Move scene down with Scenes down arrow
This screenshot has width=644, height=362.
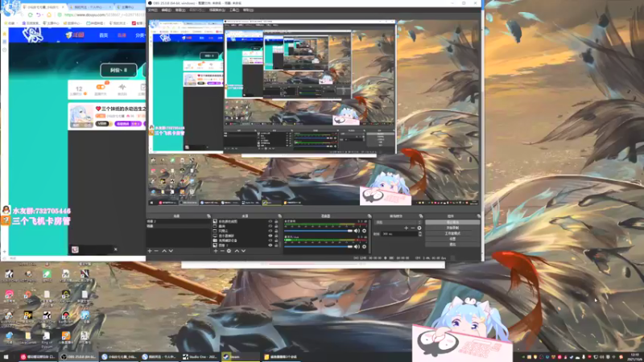pos(171,251)
